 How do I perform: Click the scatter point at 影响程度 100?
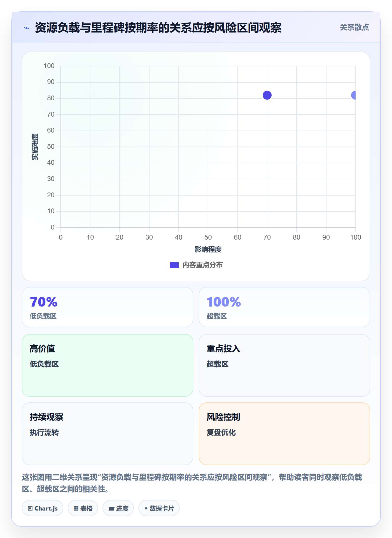coord(354,95)
